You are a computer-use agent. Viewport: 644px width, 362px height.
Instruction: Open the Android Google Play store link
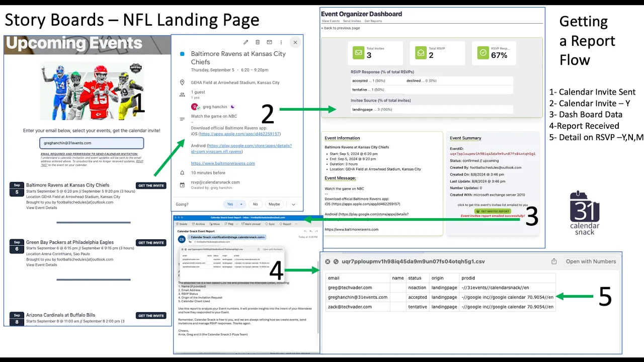[242, 148]
